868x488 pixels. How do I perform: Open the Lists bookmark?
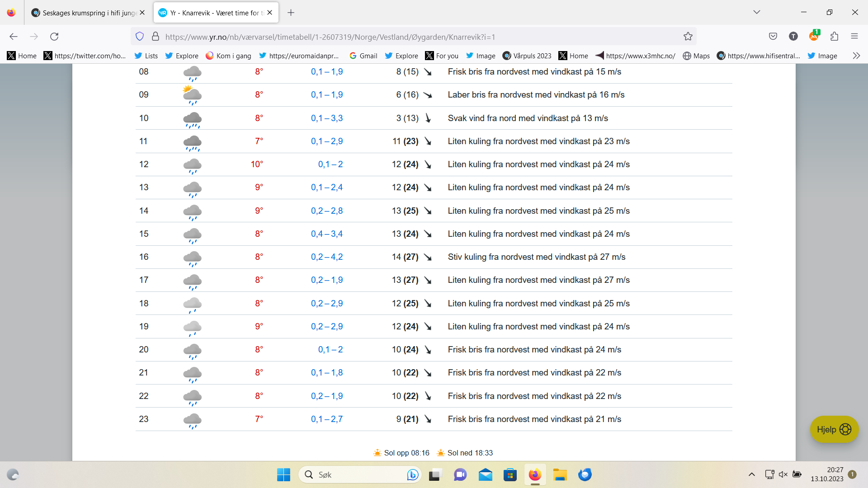(x=146, y=56)
